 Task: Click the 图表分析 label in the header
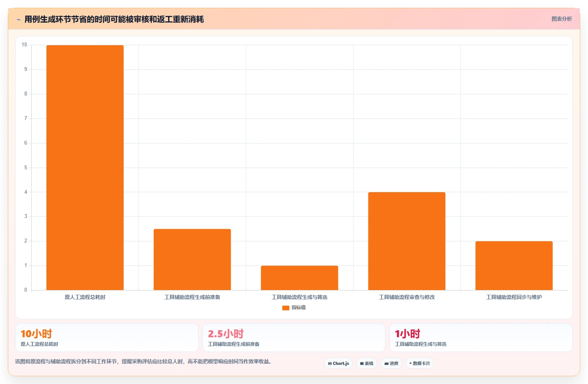[x=561, y=19]
